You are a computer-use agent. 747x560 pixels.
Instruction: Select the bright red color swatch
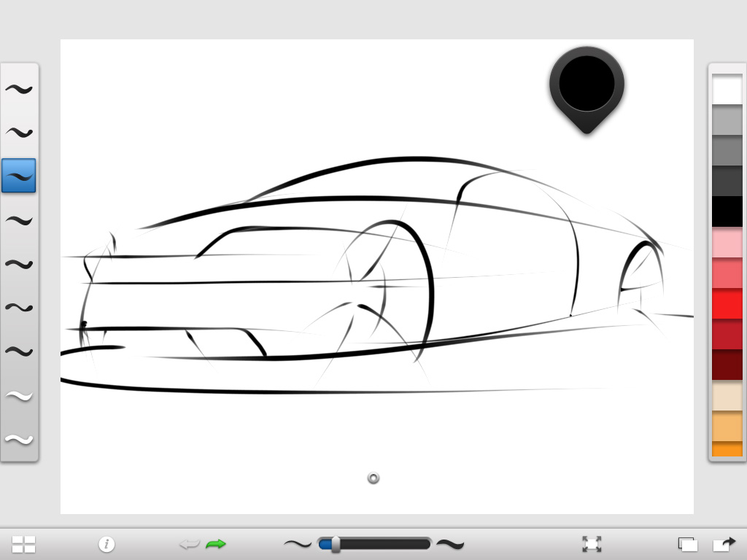(727, 303)
